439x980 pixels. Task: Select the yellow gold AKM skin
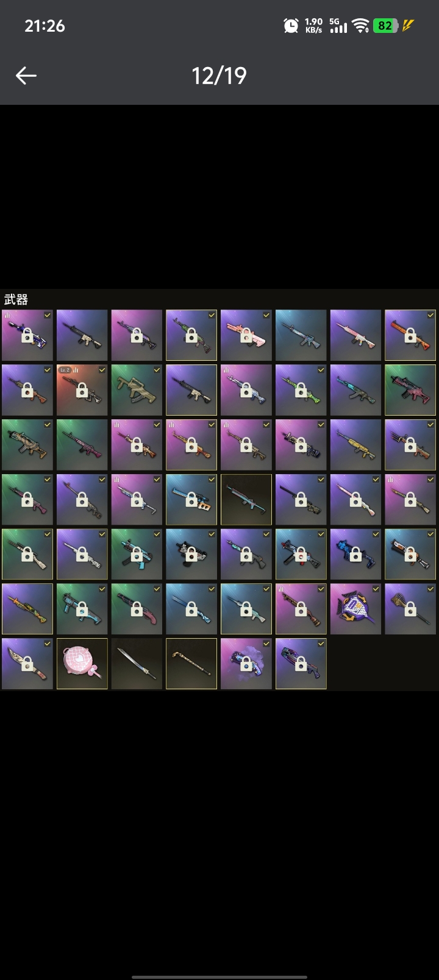355,445
